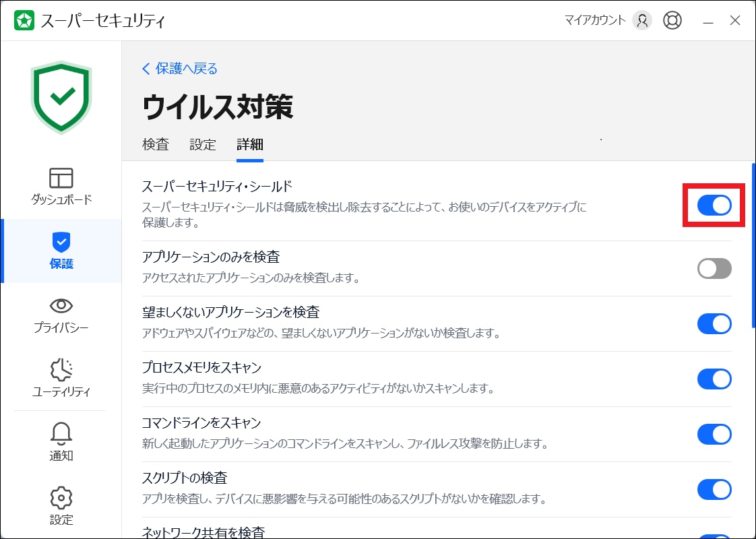Open 設定 gear in sidebar
This screenshot has height=539, width=756.
point(61,506)
